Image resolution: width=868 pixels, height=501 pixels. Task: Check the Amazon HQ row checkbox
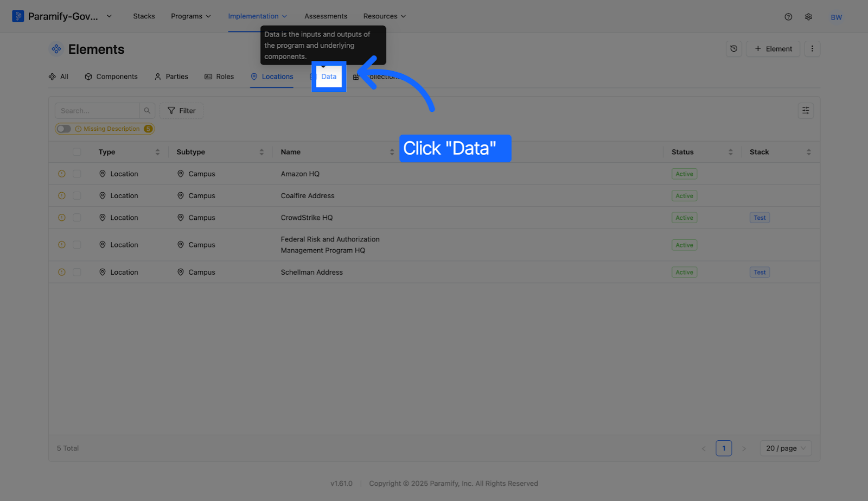click(77, 174)
